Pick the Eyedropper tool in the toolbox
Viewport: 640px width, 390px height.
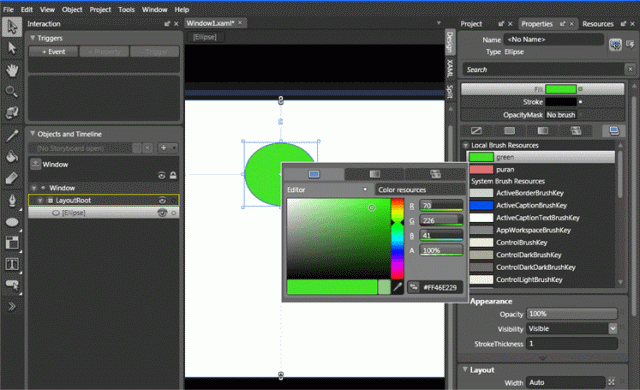(x=12, y=135)
